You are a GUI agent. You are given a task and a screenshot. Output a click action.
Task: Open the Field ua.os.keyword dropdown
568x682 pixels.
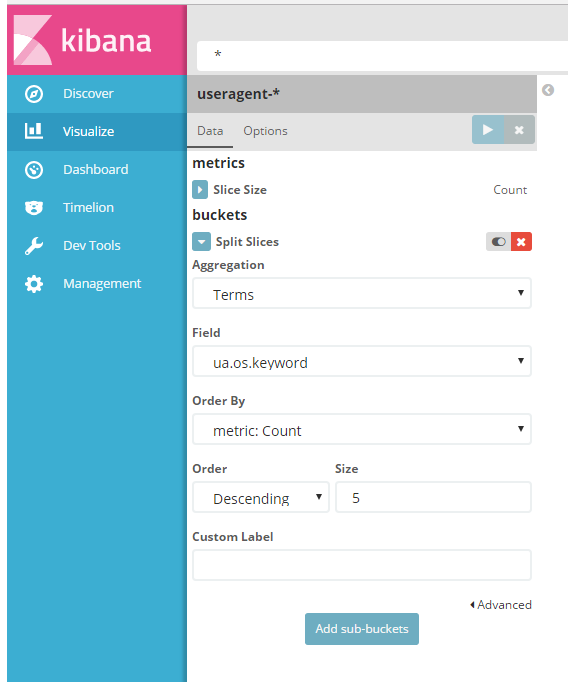pyautogui.click(x=362, y=361)
